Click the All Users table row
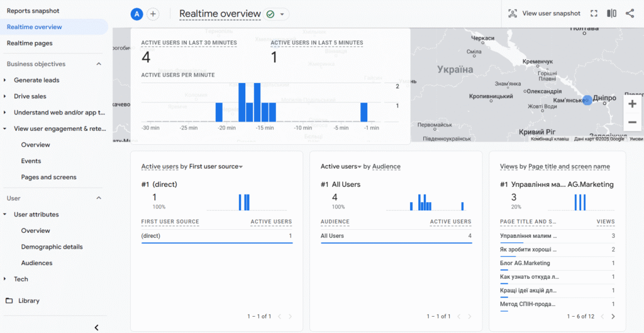Screen dimensions: 644x333 (396, 236)
